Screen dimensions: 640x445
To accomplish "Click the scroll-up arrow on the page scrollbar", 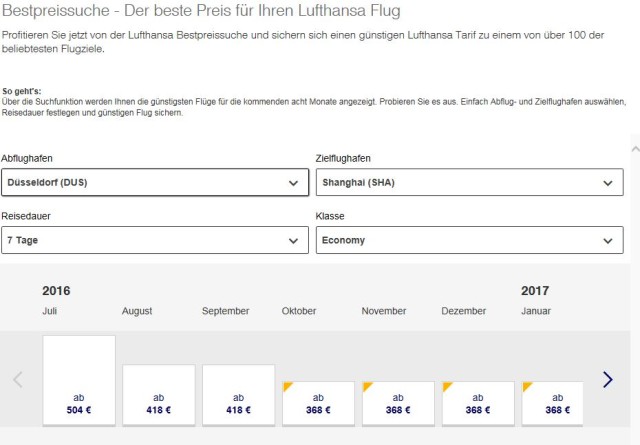I will (635, 149).
